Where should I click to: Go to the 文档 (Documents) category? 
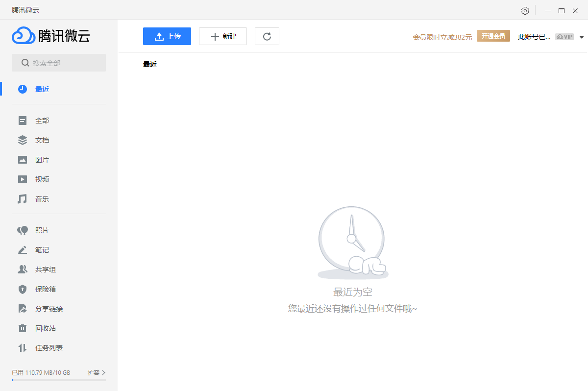click(42, 140)
